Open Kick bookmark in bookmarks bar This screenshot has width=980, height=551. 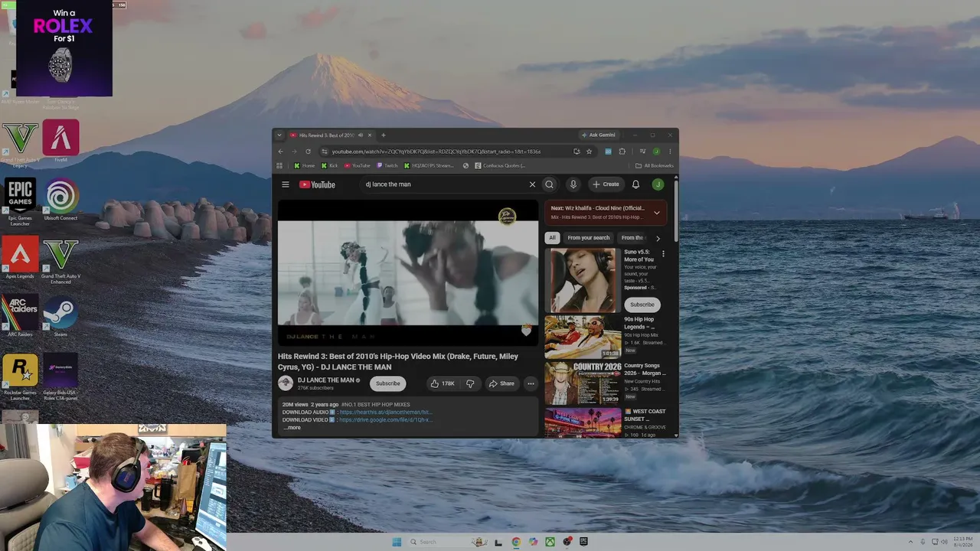330,165
